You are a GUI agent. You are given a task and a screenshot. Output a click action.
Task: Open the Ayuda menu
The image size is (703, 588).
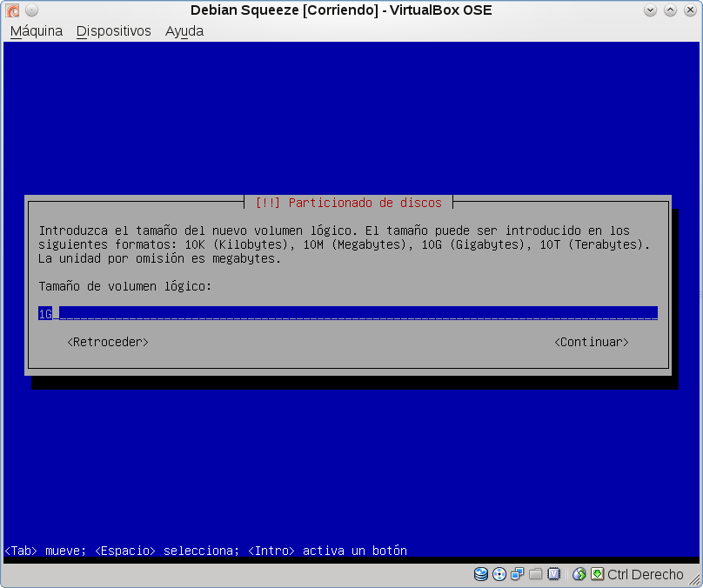tap(184, 31)
